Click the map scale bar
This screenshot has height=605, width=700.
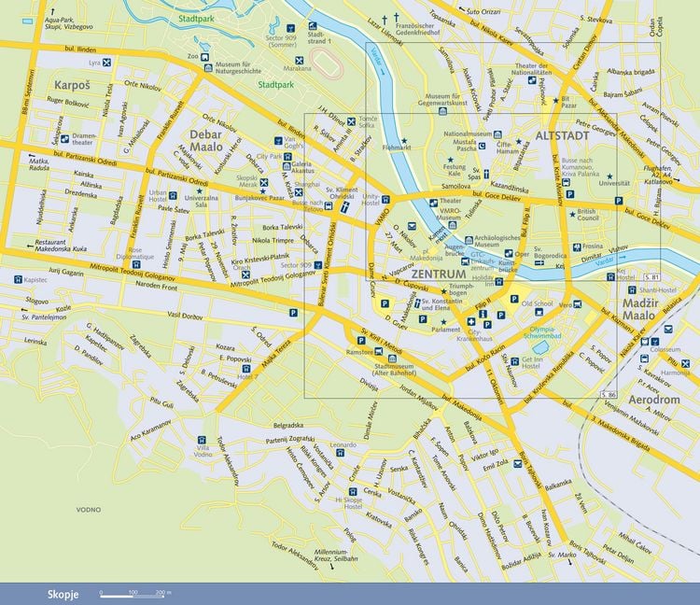[x=133, y=594]
